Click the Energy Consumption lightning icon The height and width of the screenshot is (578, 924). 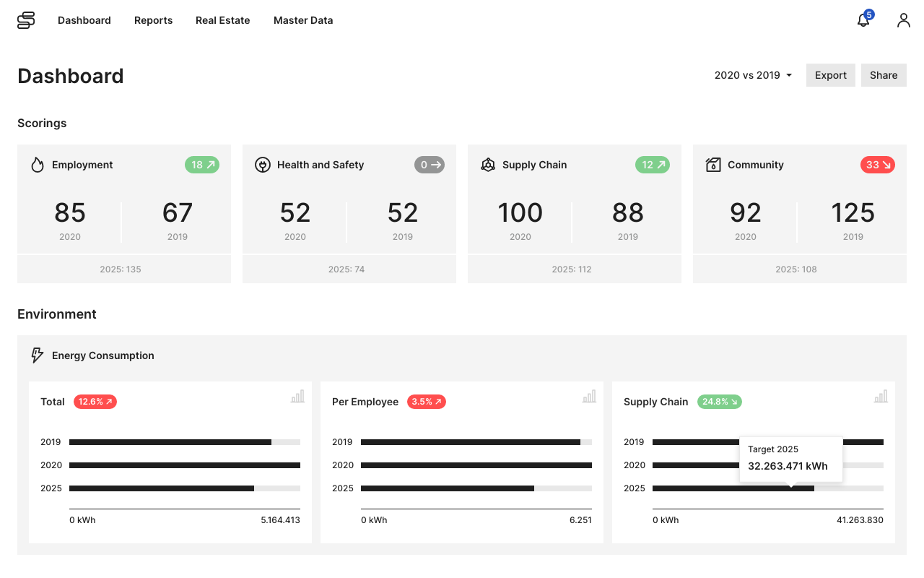38,355
